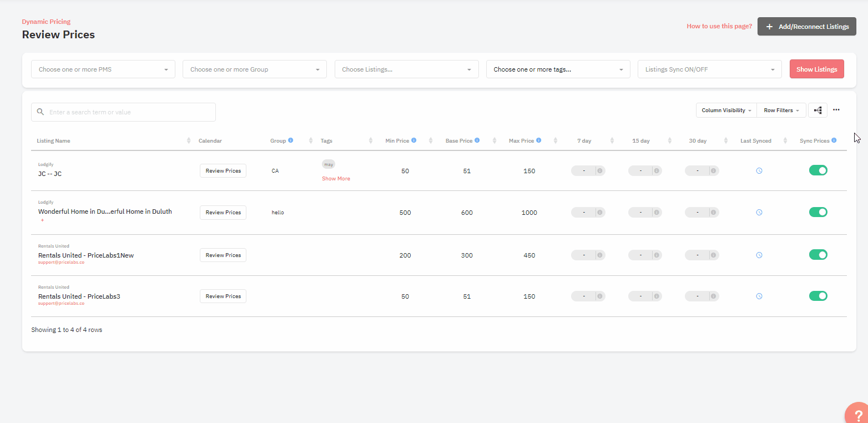Open the three-dot more options menu

[x=836, y=110]
